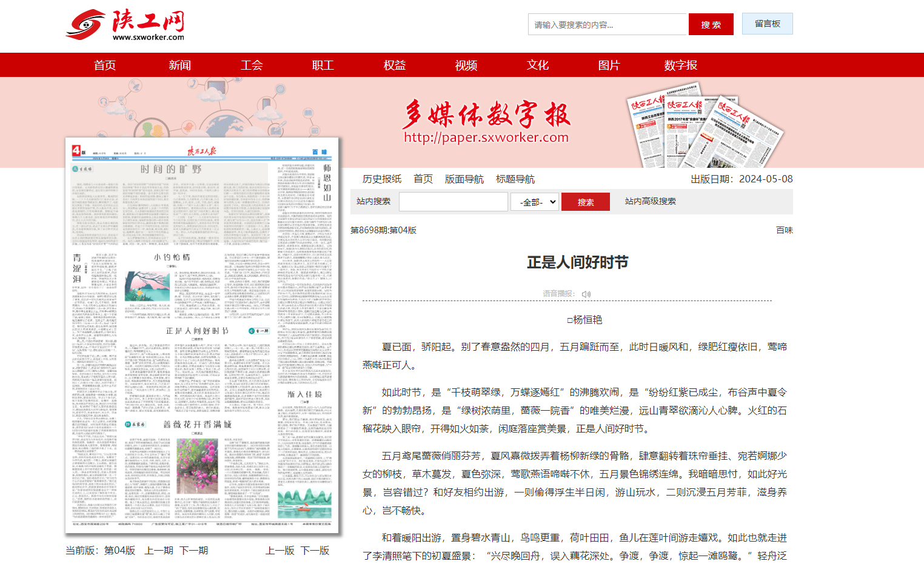The height and width of the screenshot is (564, 924).
Task: Click 当前版: 第04版 label
Action: 101,550
